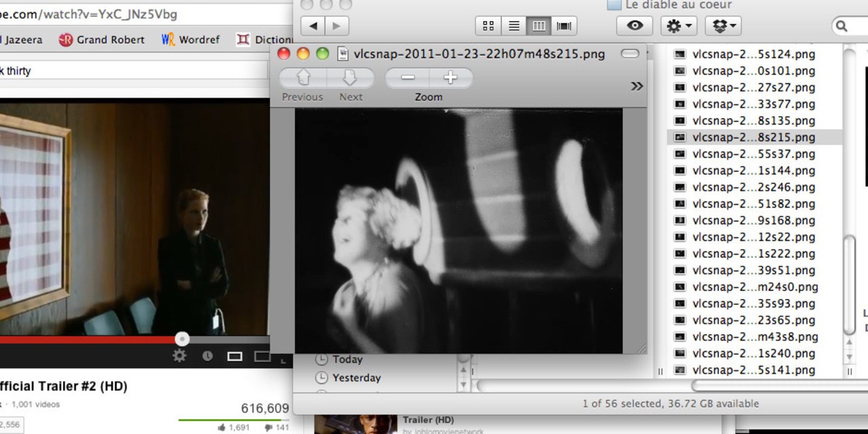Switch Finder to Cover Flow view

[x=564, y=26]
